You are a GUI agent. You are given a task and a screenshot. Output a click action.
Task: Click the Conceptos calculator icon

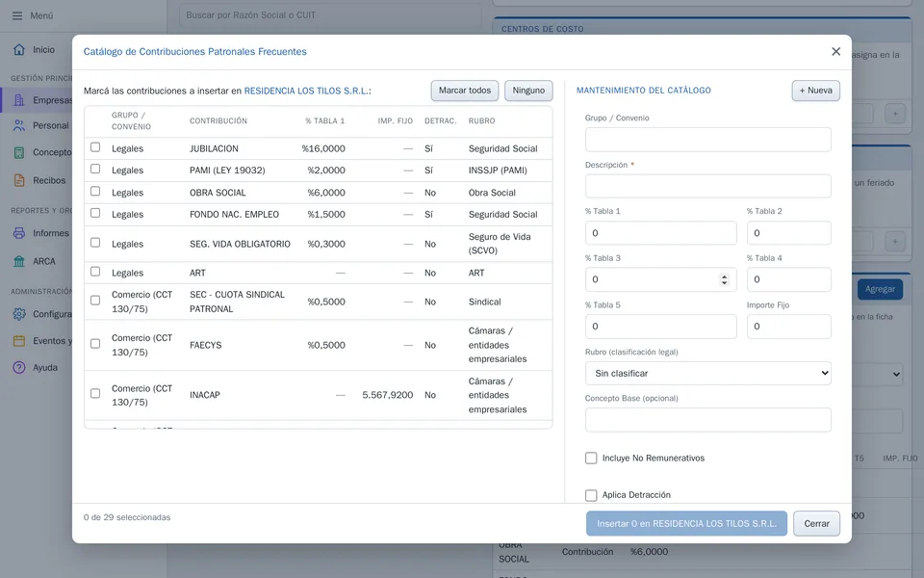click(x=19, y=152)
